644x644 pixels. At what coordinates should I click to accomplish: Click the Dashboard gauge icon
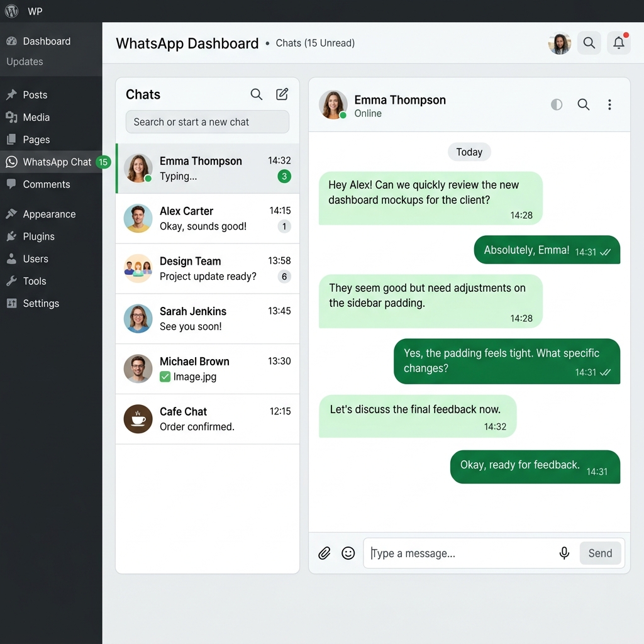tap(11, 41)
